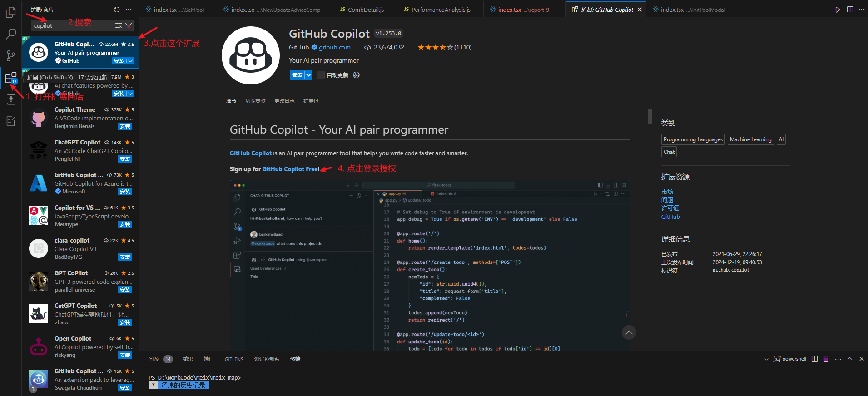Clear extension search results icon
Viewport: 868px width, 396px height.
coord(119,25)
